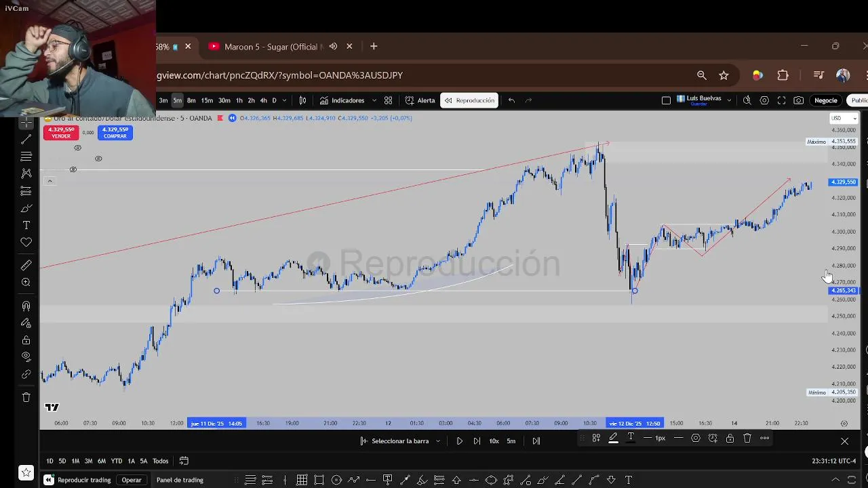Change replay interval 5m
This screenshot has width=868, height=488.
(511, 441)
